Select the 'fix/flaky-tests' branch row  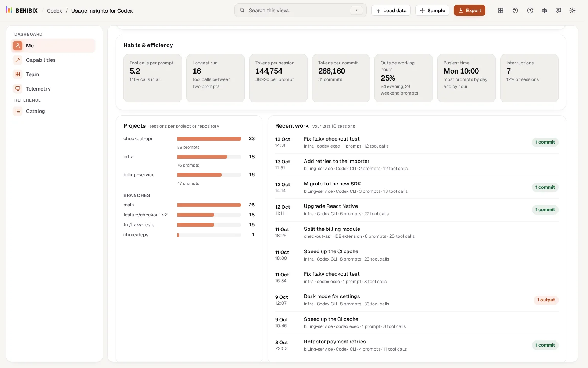[189, 225]
